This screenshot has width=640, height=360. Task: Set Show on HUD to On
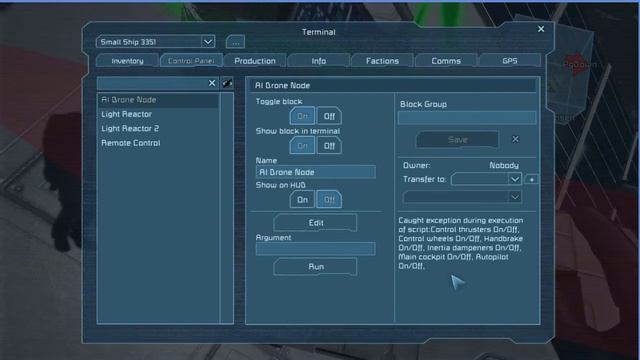(x=302, y=200)
